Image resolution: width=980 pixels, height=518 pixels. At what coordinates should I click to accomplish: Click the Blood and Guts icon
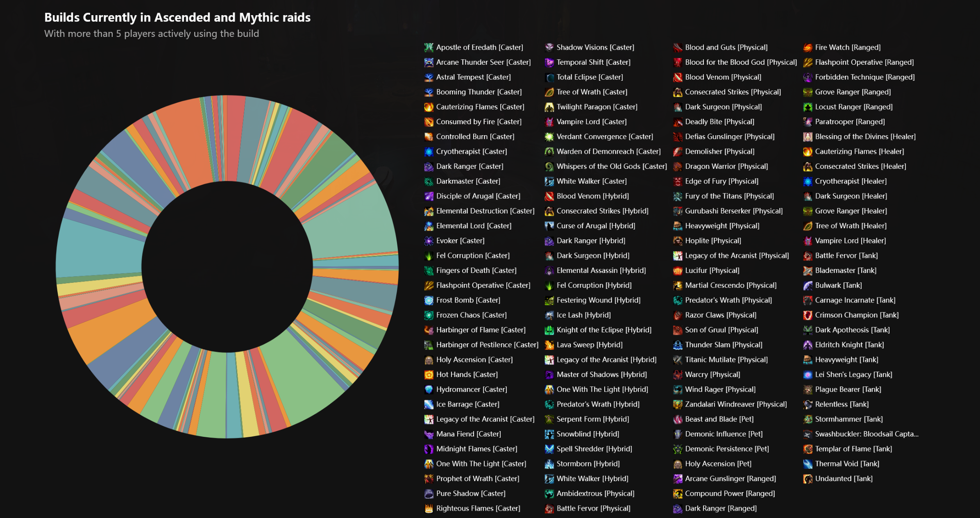(678, 48)
